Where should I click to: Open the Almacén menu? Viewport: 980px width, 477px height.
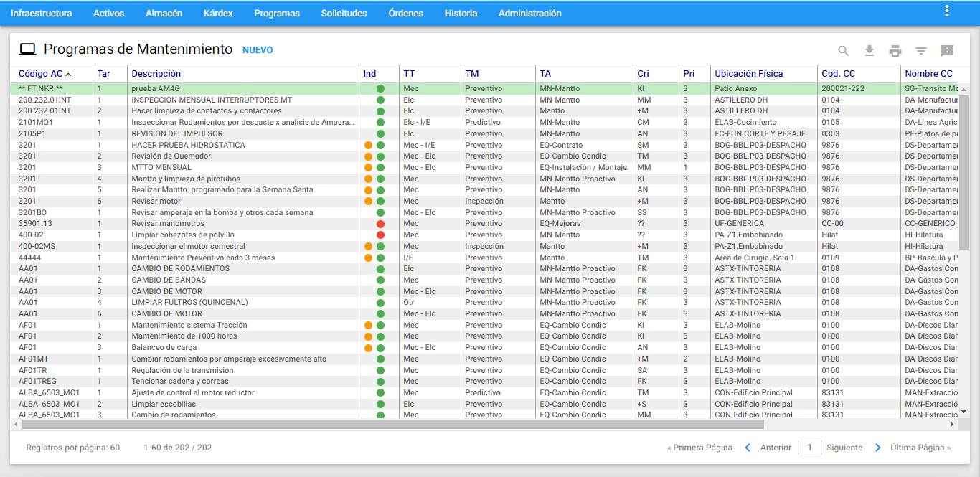click(164, 13)
